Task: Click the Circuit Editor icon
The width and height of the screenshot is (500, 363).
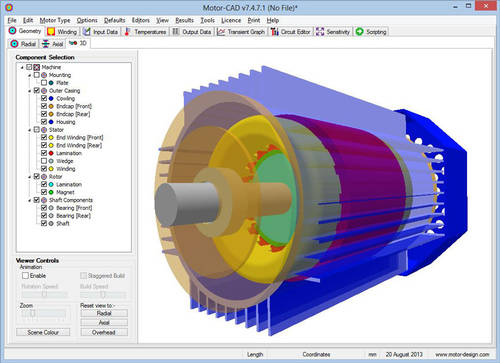Action: [x=274, y=32]
